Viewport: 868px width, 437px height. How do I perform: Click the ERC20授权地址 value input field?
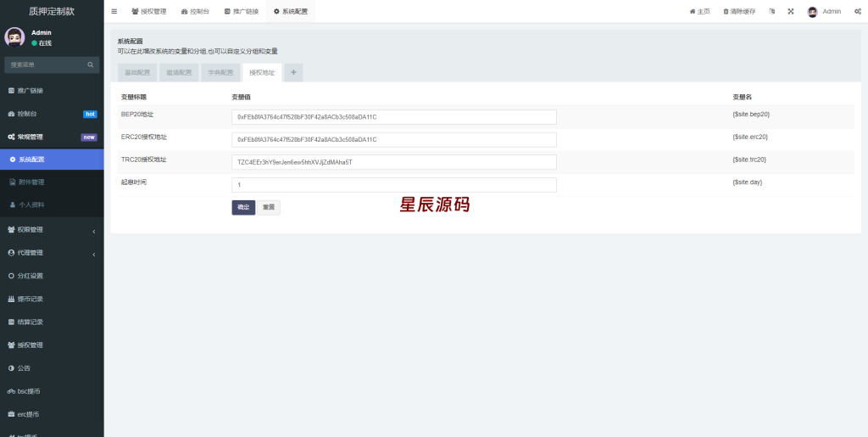[x=393, y=139]
